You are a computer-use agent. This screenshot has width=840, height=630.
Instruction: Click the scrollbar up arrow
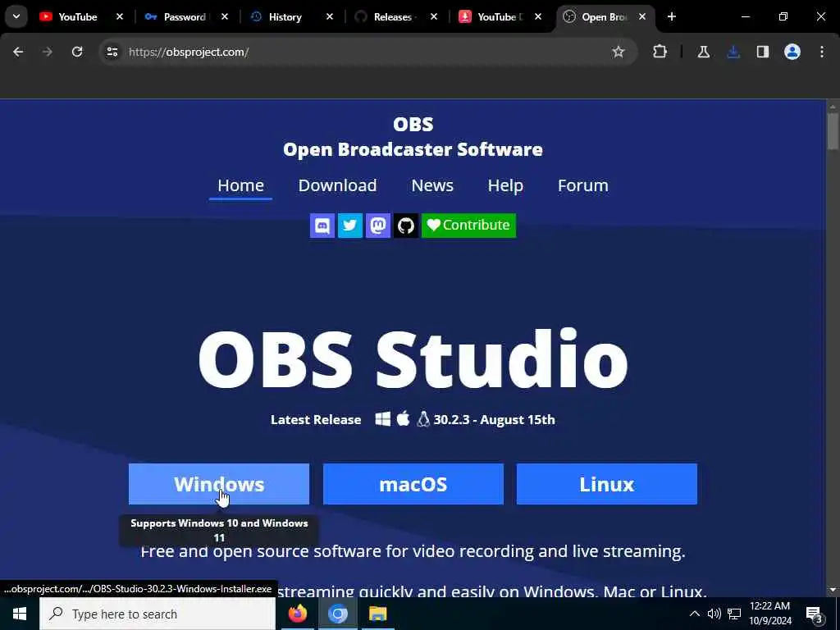point(833,106)
